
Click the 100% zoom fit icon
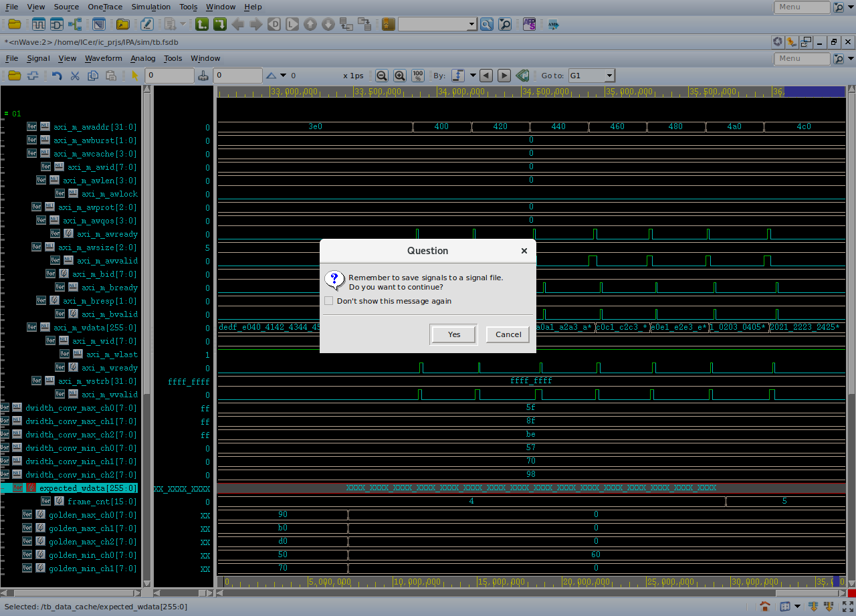(x=418, y=76)
